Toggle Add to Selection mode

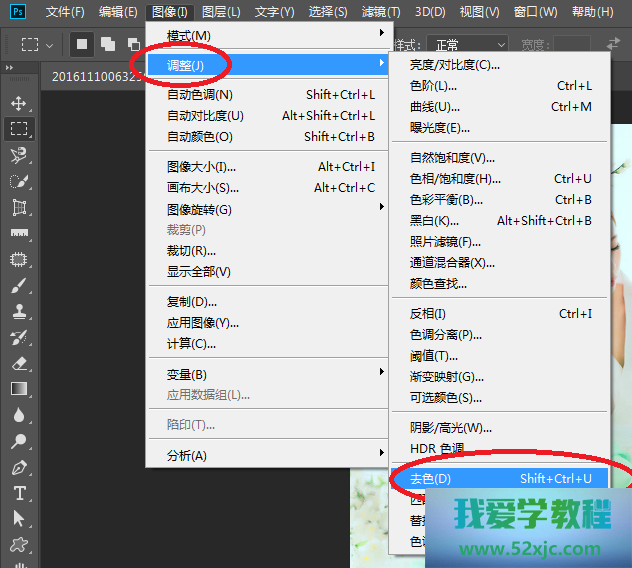pyautogui.click(x=107, y=45)
